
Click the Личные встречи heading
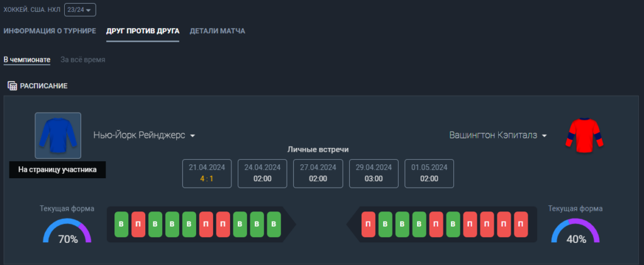coord(318,150)
